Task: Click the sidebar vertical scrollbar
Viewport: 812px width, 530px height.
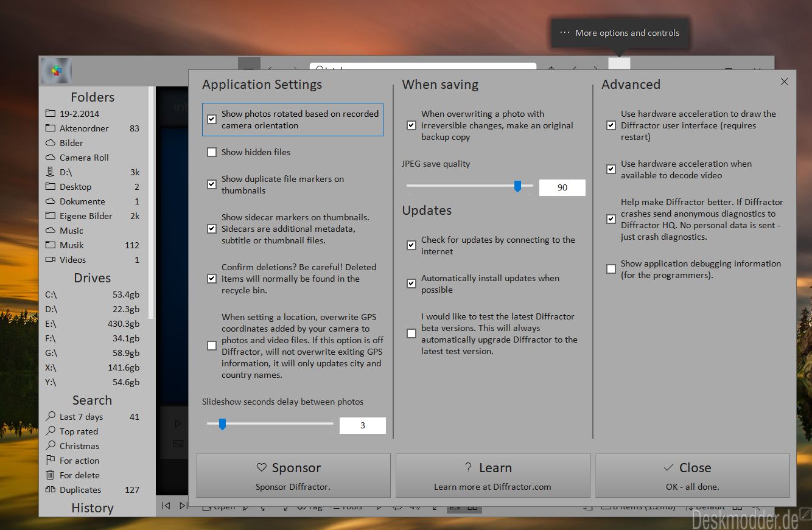Action: [151, 203]
